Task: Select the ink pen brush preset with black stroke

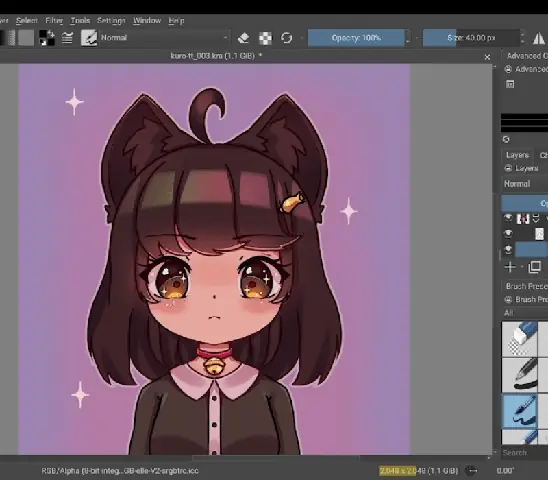Action: pos(519,375)
